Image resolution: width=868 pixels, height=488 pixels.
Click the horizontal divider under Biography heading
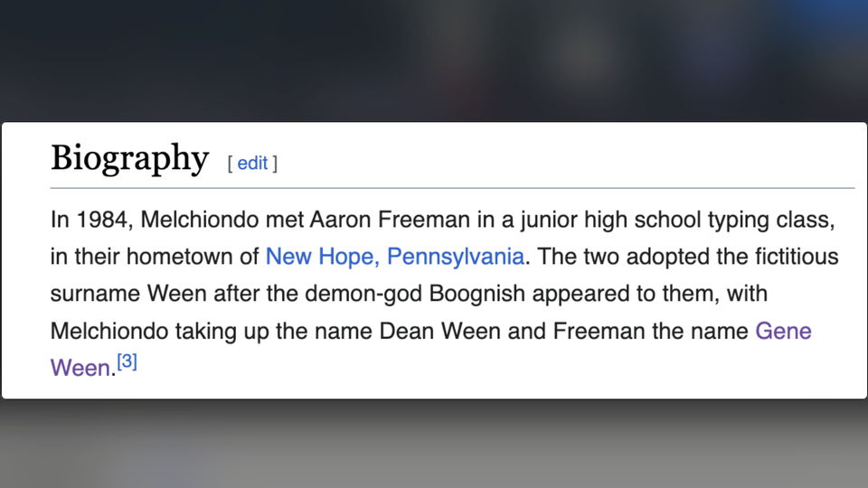click(452, 188)
